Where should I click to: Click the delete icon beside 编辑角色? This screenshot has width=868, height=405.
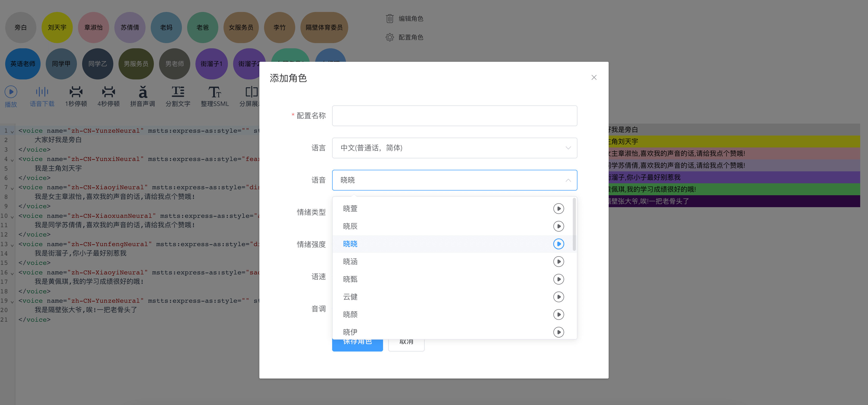(390, 18)
